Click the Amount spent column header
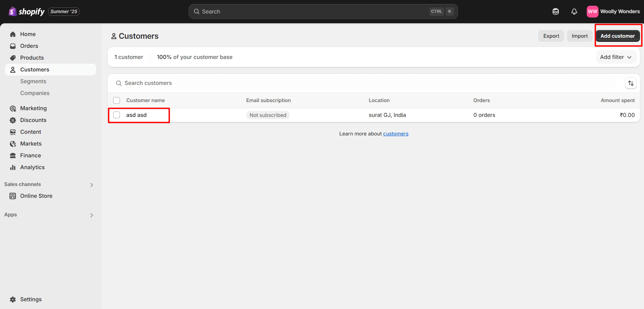This screenshot has width=644, height=309. coord(618,100)
